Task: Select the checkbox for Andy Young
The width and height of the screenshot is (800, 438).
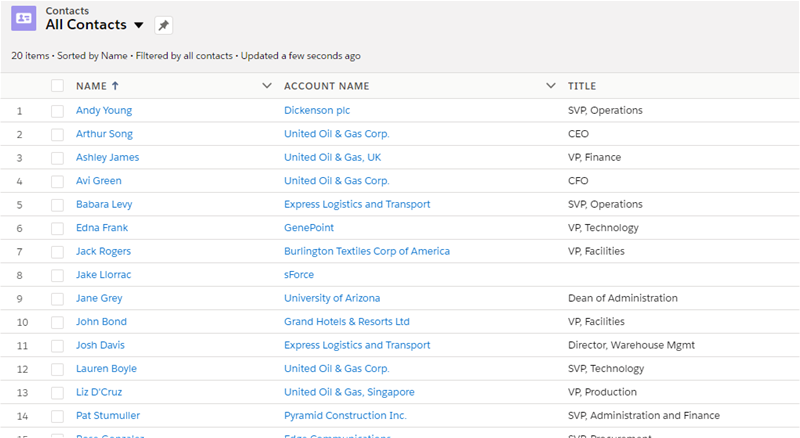Action: [x=57, y=111]
